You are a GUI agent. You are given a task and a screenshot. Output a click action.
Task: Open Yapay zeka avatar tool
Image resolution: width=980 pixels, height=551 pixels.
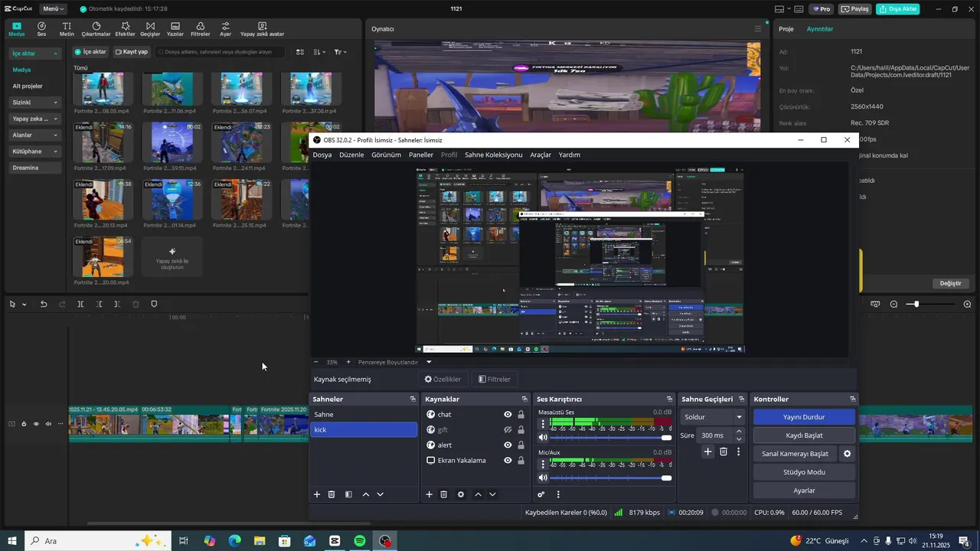point(262,29)
